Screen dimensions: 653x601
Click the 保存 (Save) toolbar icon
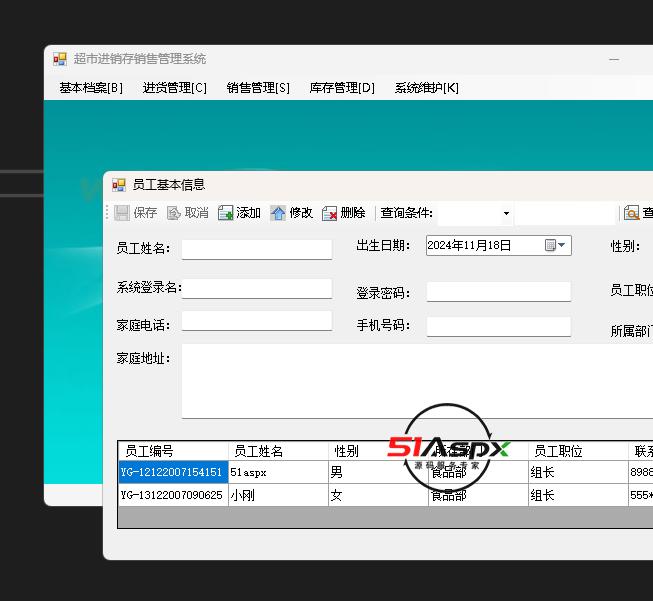(122, 213)
